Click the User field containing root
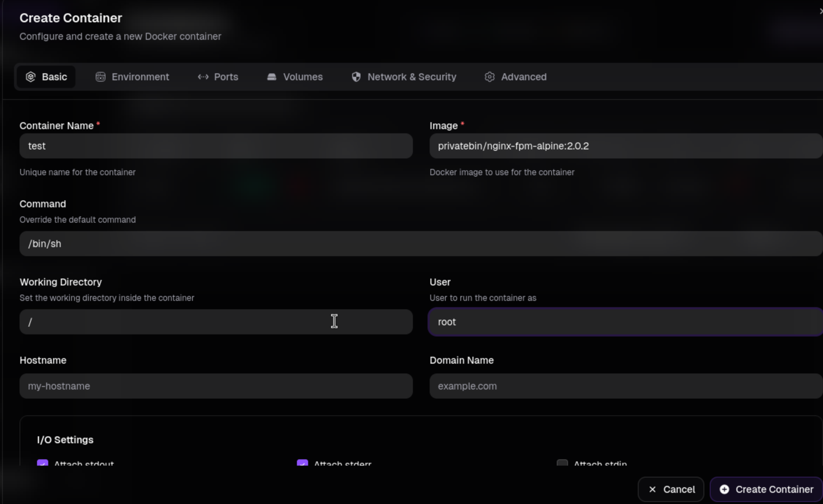Image resolution: width=823 pixels, height=504 pixels. (625, 322)
